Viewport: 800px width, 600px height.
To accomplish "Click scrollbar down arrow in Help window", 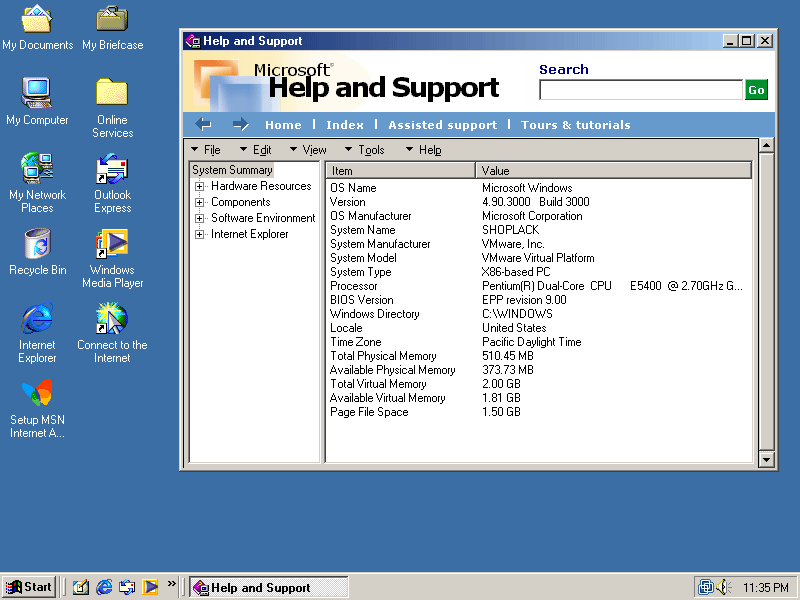I will (766, 459).
